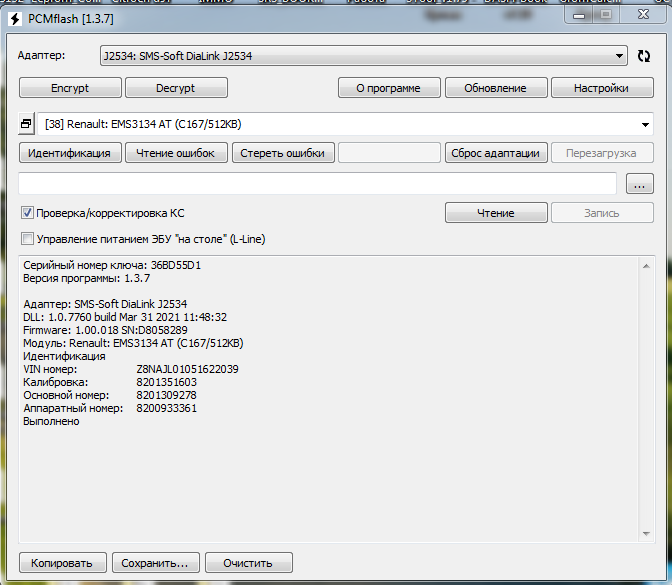Click the refresh adapter list icon
The image size is (672, 585).
coord(644,56)
